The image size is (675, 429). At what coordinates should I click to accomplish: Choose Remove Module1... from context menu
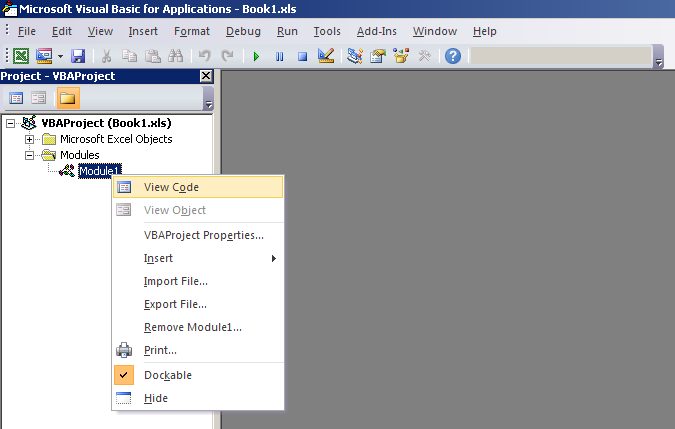(198, 327)
